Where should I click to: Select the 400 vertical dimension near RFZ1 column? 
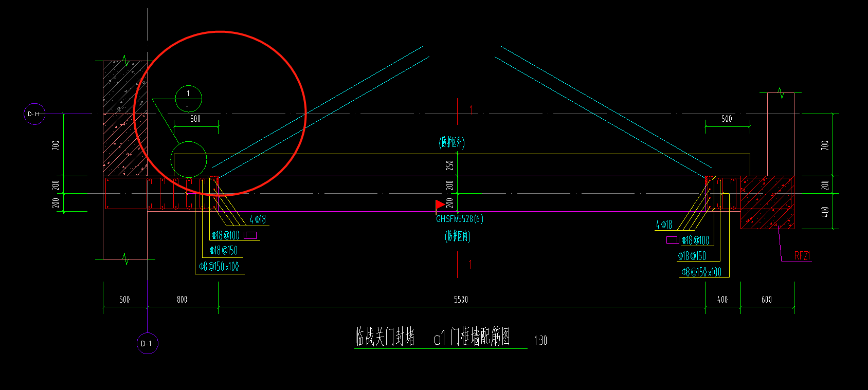pos(825,212)
